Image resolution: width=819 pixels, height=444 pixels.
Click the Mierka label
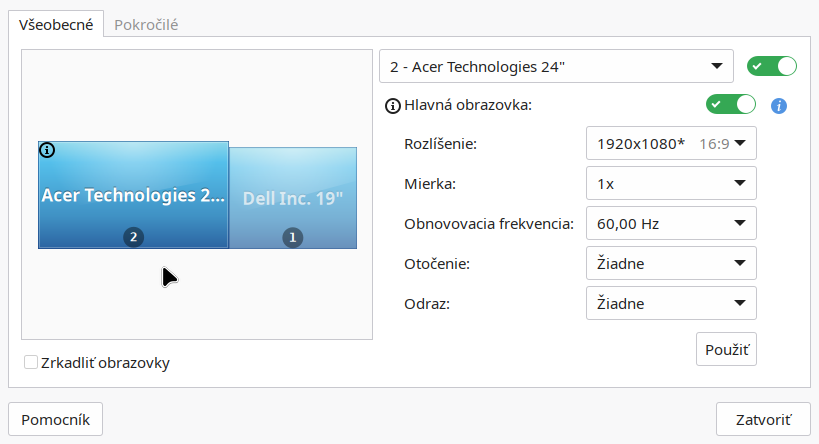pyautogui.click(x=430, y=184)
